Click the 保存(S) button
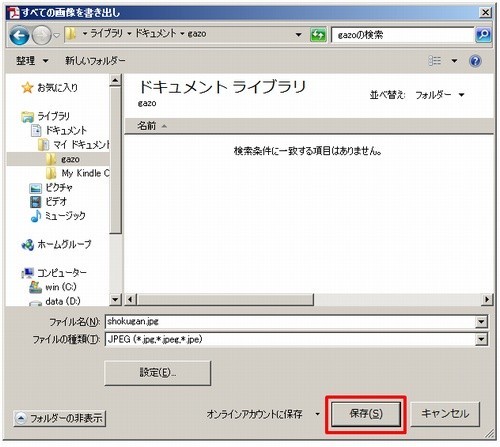The width and height of the screenshot is (500, 447). (x=366, y=414)
